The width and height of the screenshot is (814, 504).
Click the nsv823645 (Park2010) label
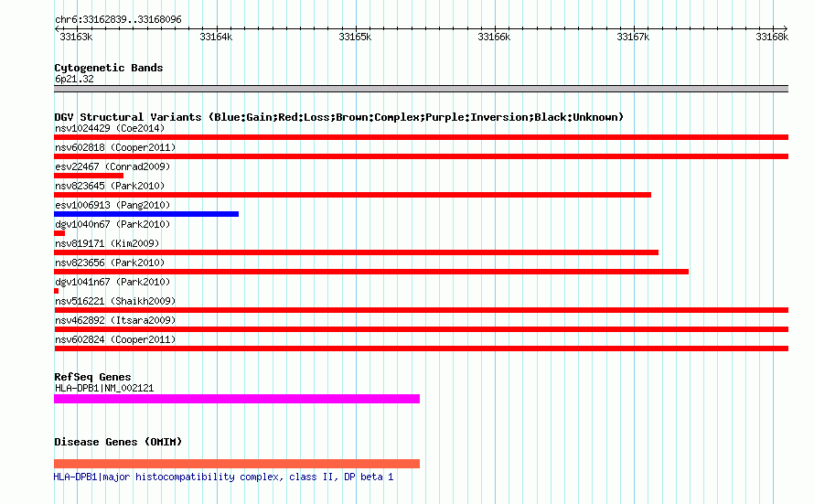pyautogui.click(x=110, y=186)
